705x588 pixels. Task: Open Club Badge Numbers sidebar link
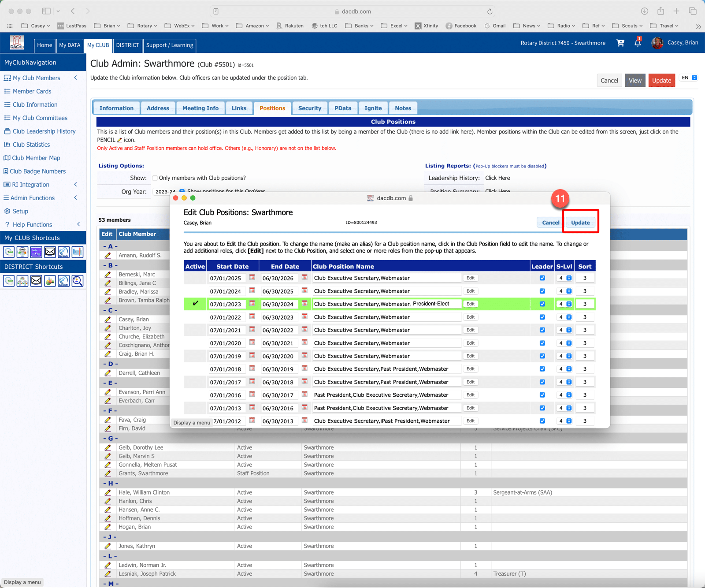coord(38,171)
